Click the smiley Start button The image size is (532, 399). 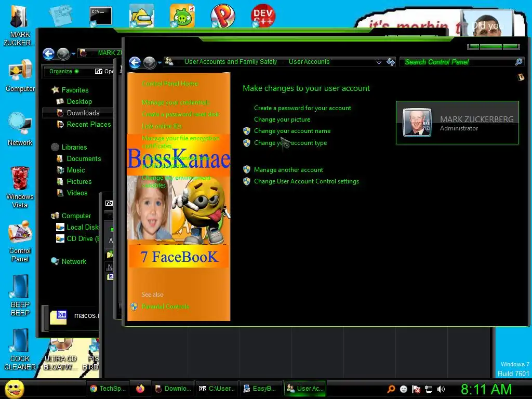coord(14,389)
